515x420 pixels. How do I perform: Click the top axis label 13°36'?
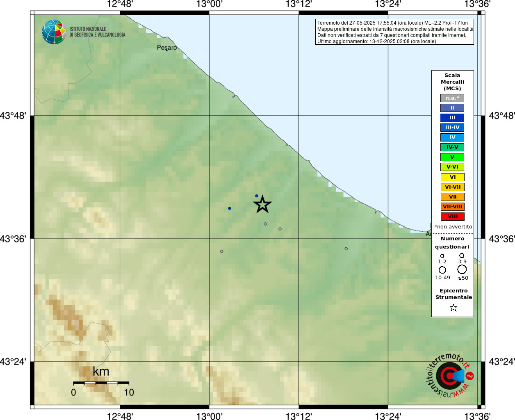(x=477, y=4)
